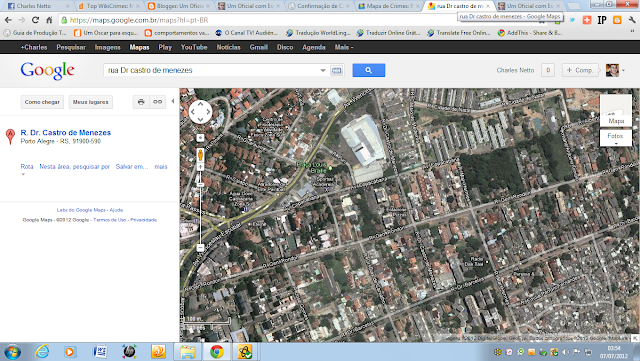Click the + Comp. share button
The image size is (640, 361).
pos(580,70)
